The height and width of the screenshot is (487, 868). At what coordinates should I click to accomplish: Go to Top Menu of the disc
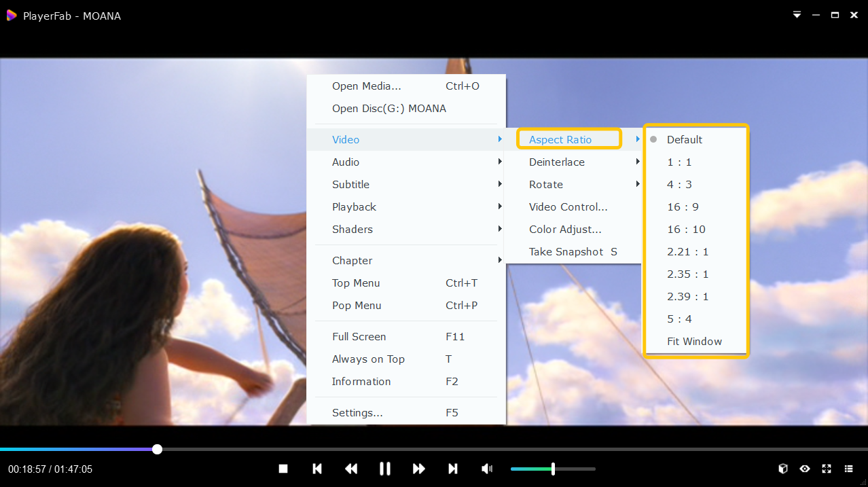point(406,283)
